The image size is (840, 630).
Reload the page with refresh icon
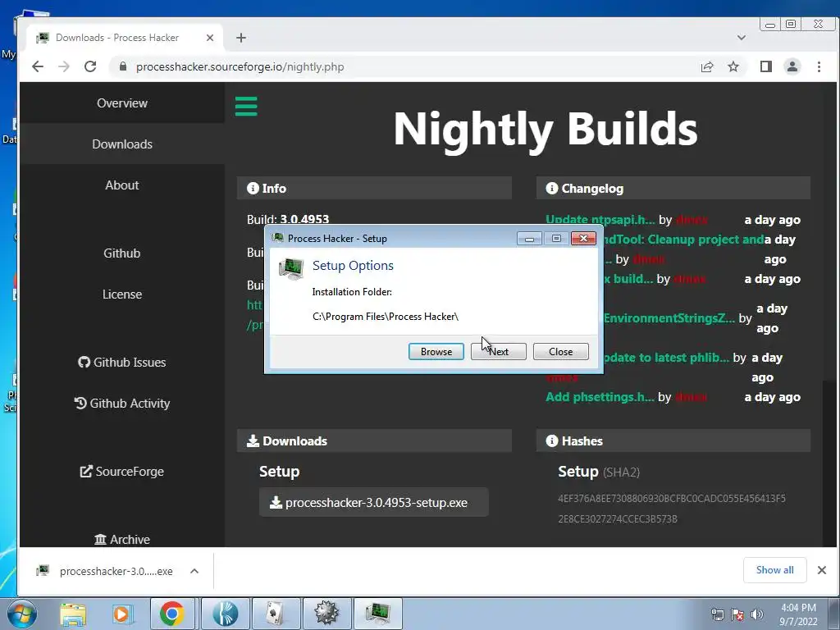90,66
